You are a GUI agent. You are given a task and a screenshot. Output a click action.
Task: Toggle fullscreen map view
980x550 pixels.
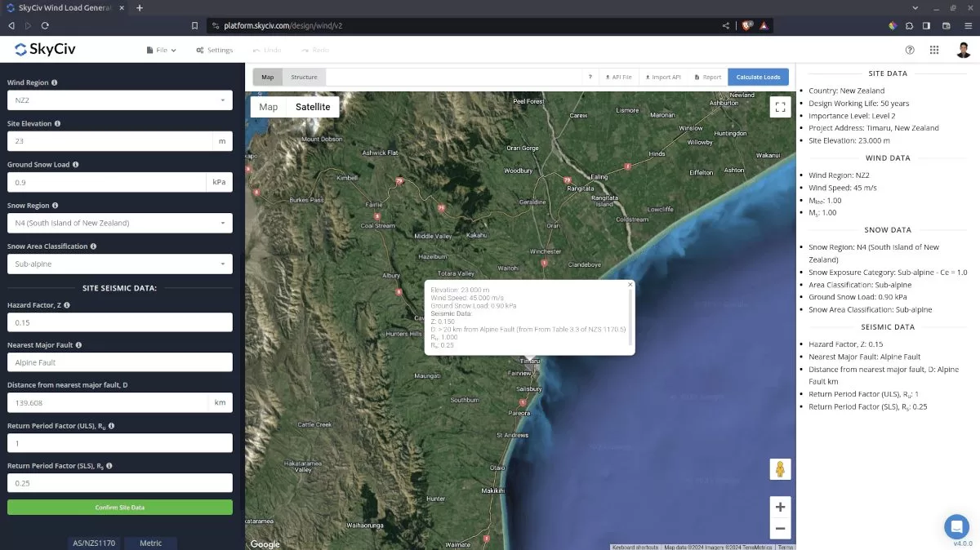coord(780,107)
